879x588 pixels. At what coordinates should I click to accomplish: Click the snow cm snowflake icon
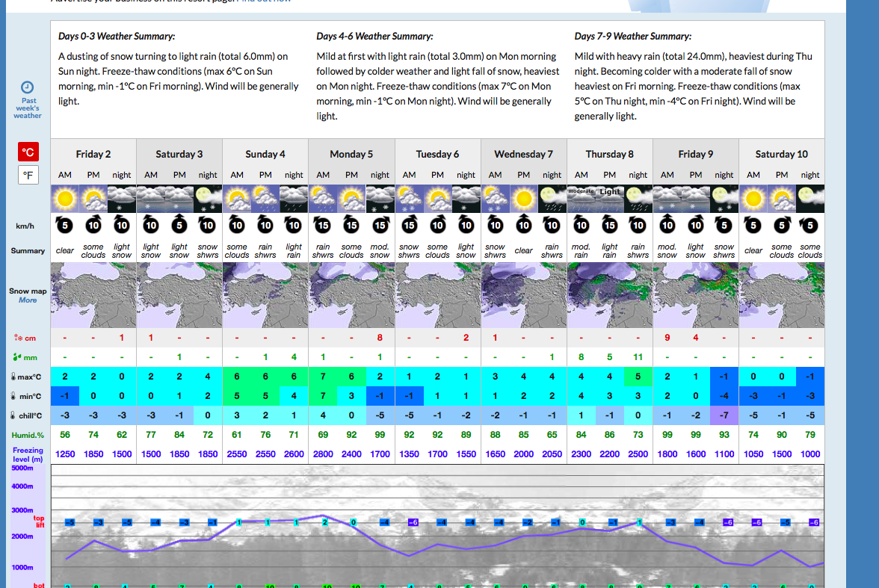(18, 338)
